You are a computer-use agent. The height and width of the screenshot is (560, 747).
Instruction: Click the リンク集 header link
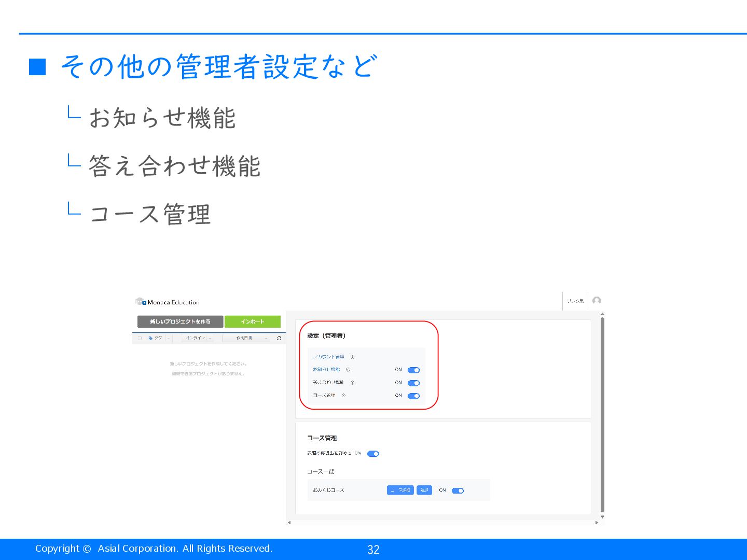pos(575,301)
